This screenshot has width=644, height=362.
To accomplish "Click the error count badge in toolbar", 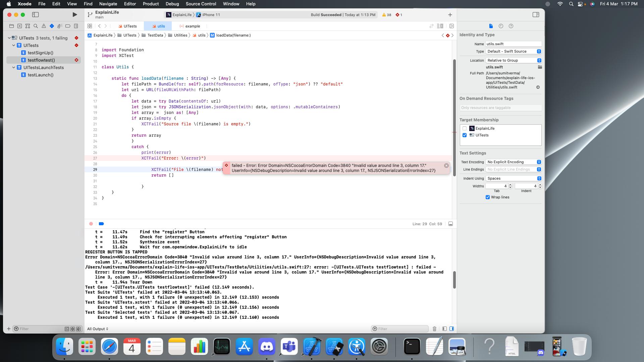I will point(399,15).
